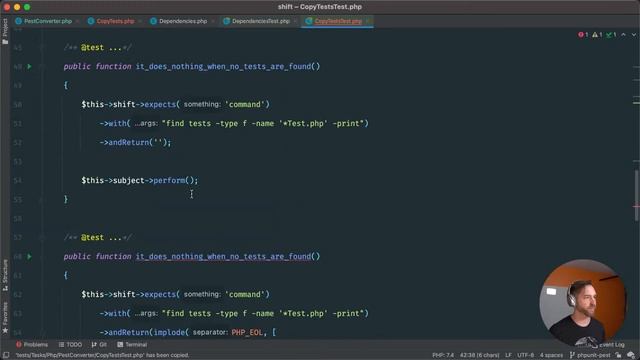The width and height of the screenshot is (640, 360).
Task: Open go-to-line from 42:38 position indicator
Action: 479,355
